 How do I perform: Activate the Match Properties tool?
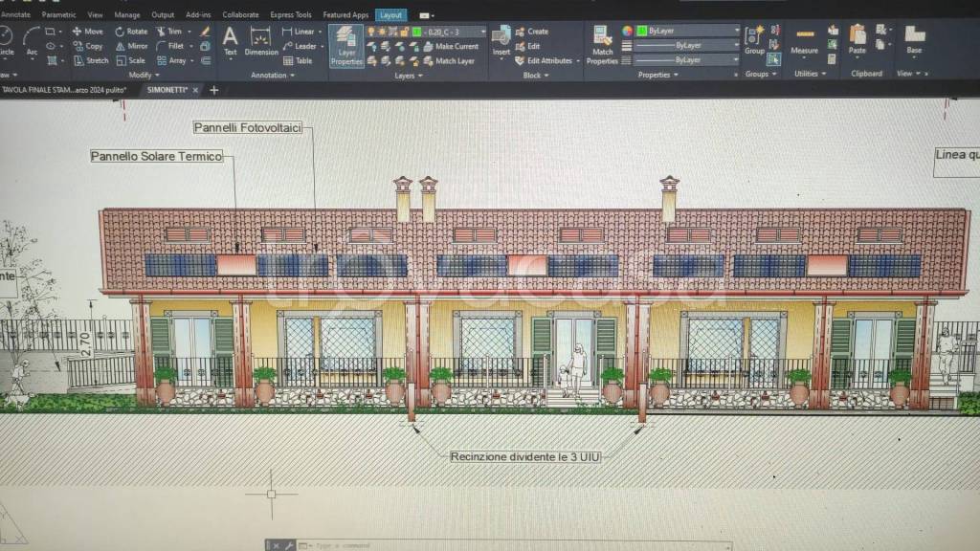click(602, 45)
